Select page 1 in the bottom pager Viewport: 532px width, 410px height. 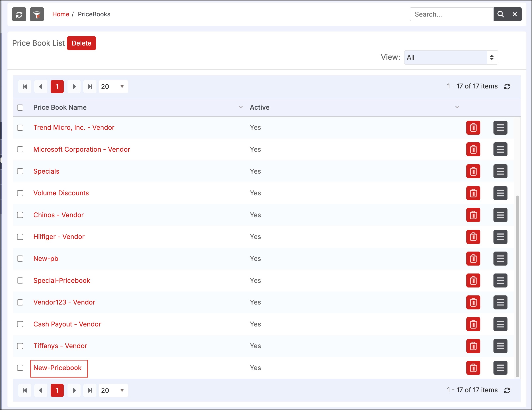click(x=57, y=391)
